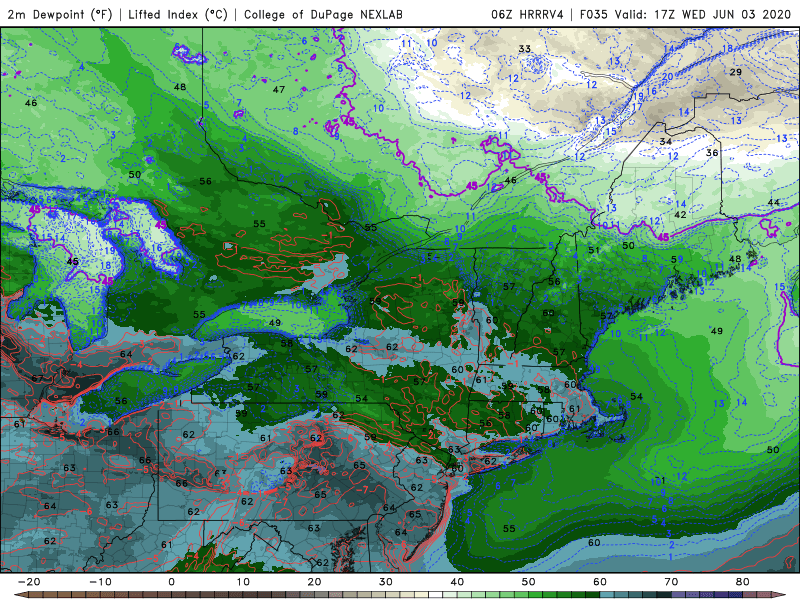This screenshot has width=800, height=600.
Task: Click the '2m Dewpoint (°F)' title text
Action: pos(59,14)
